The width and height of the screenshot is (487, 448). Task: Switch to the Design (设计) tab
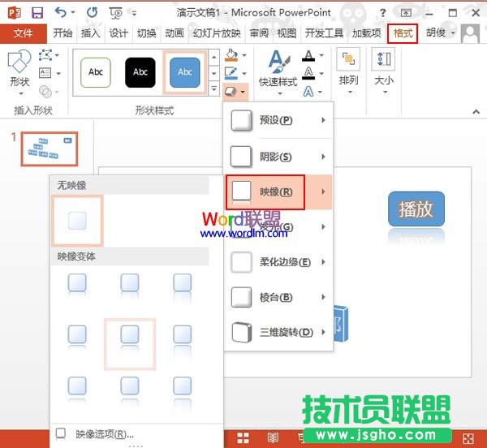click(119, 33)
